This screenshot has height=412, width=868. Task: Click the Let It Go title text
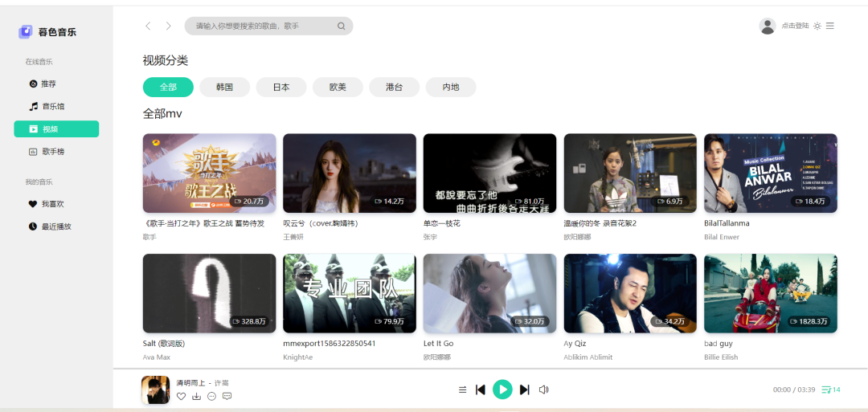point(439,344)
